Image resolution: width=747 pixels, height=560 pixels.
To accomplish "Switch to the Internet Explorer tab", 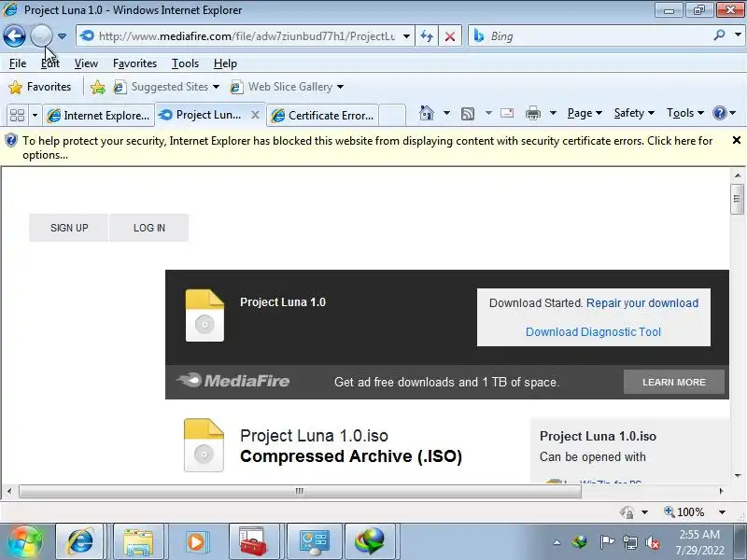I will tap(99, 115).
